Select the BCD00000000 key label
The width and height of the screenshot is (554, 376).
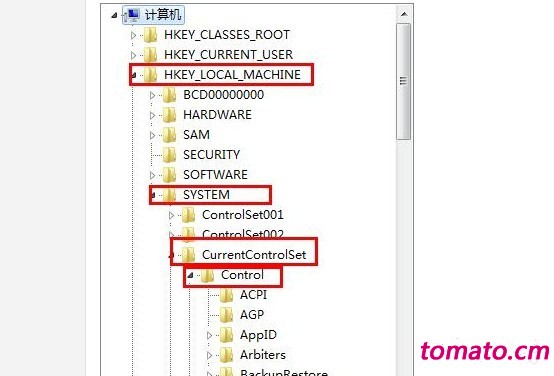(223, 95)
